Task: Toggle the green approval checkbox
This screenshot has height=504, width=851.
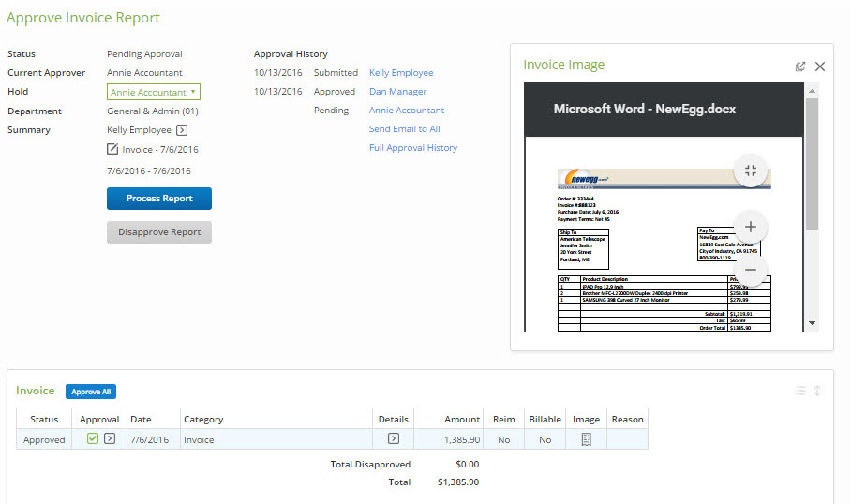Action: click(93, 439)
